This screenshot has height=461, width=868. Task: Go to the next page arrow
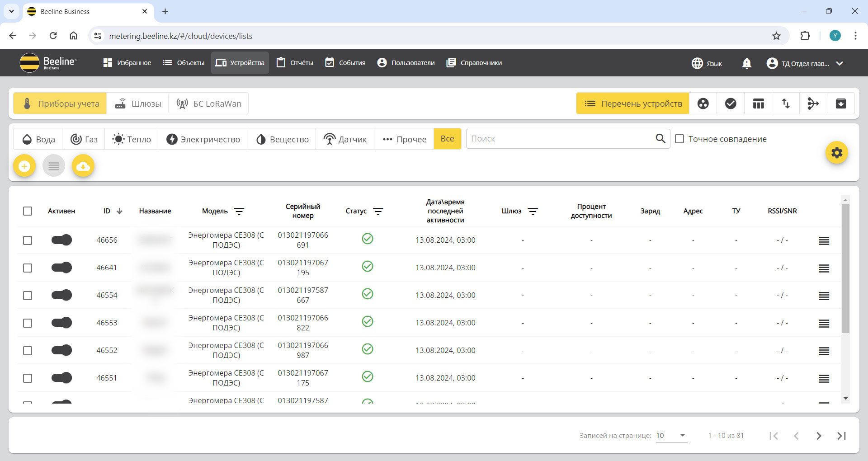click(x=819, y=436)
